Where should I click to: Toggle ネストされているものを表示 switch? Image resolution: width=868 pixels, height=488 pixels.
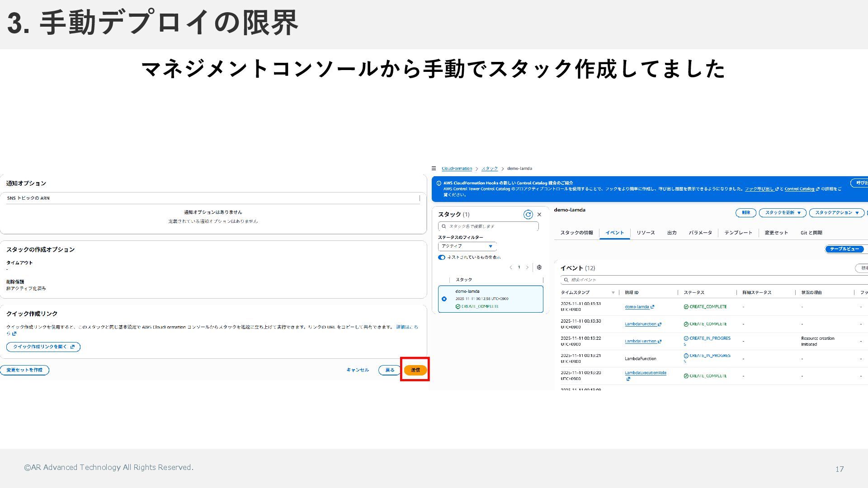tap(442, 258)
